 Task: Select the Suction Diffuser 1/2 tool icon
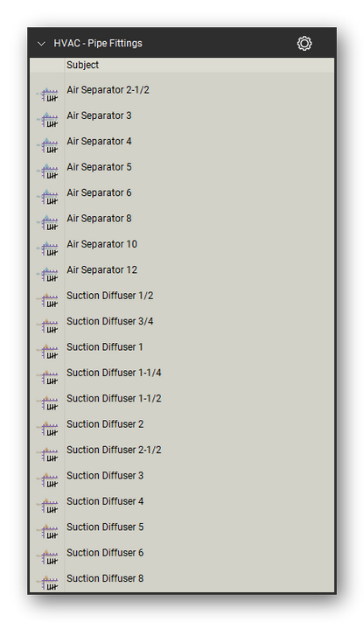point(47,300)
